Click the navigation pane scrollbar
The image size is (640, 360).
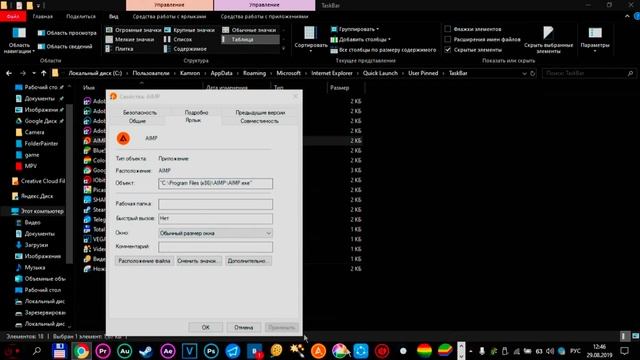click(69, 184)
